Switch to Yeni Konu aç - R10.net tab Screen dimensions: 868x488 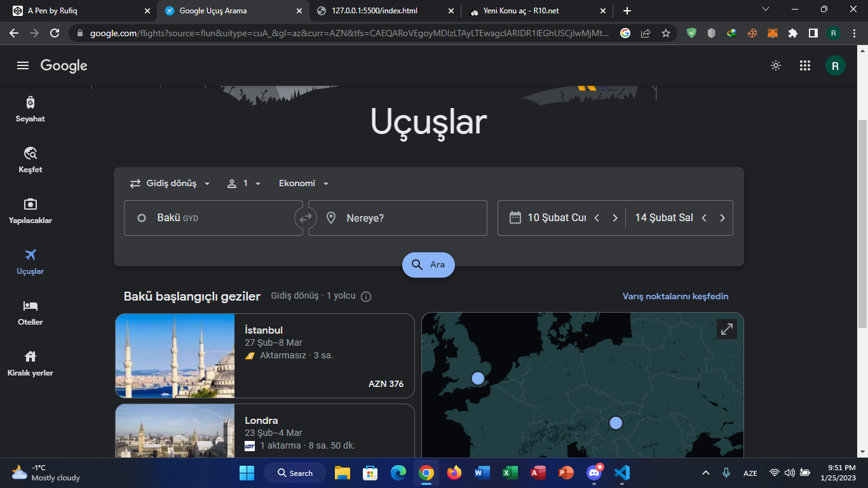click(538, 11)
